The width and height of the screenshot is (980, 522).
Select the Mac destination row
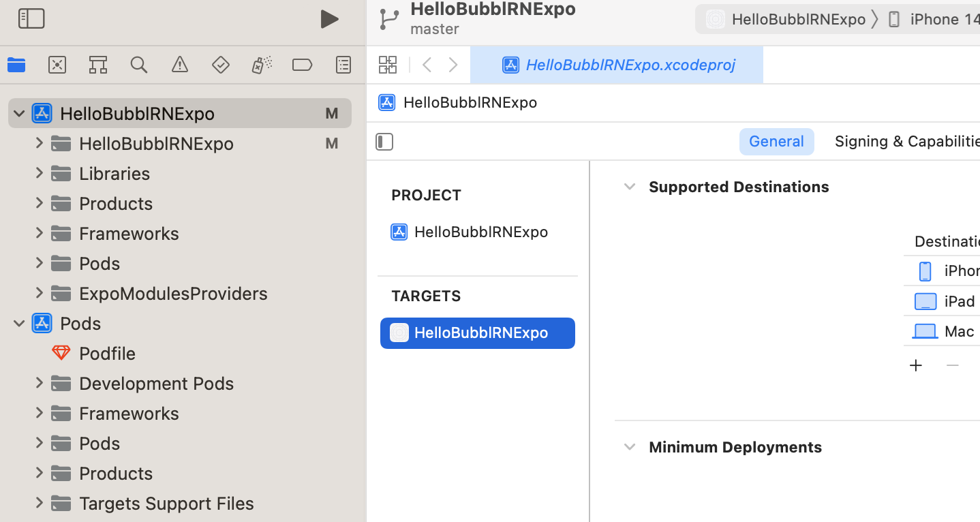pos(942,331)
